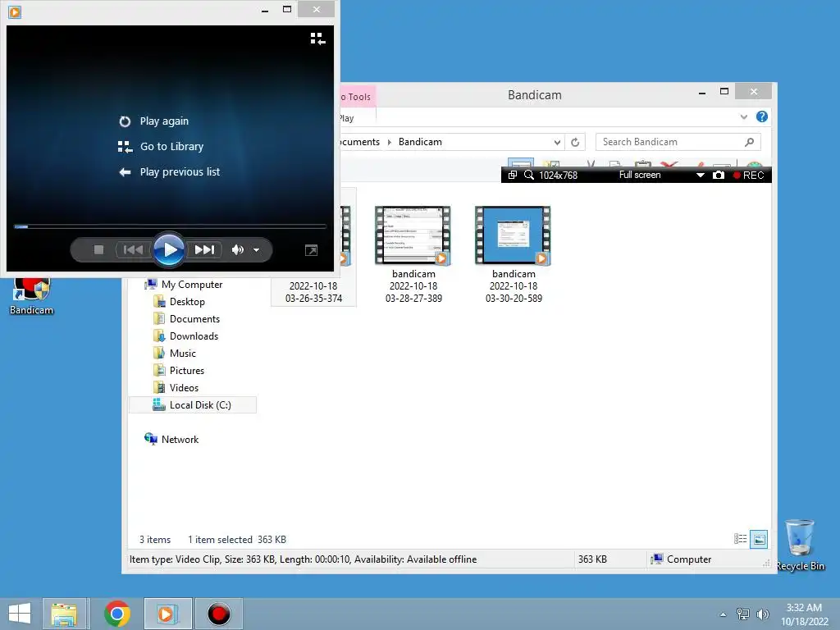Select Local Disk (C:) in navigation pane
Screen dimensions: 840x630
coord(193,405)
